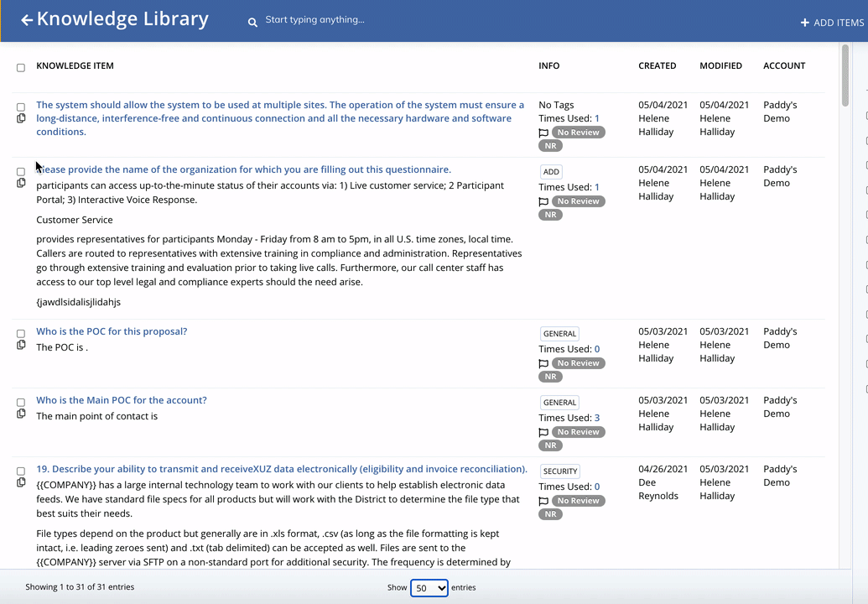
Task: Click NR badge for 'Main POC for the account'
Action: pos(550,445)
